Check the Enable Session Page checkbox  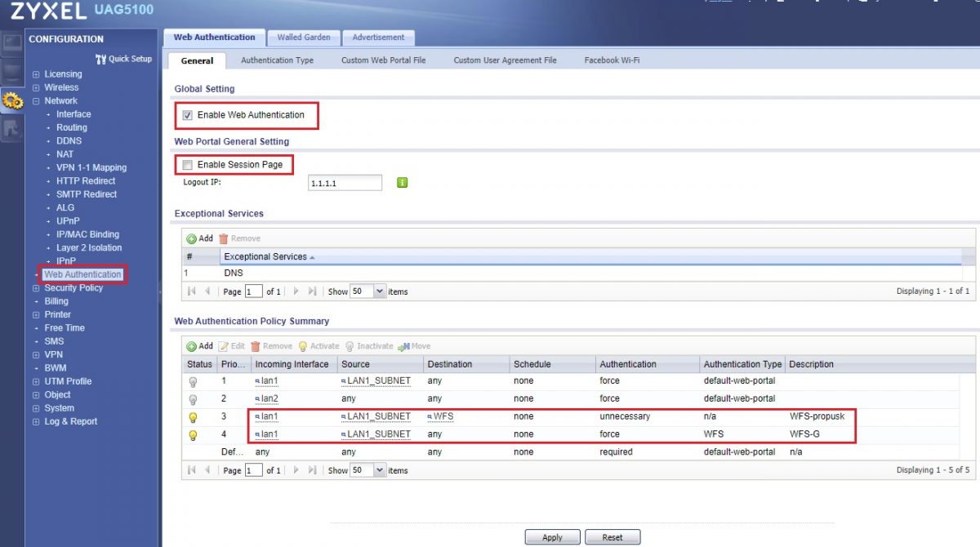tap(188, 165)
